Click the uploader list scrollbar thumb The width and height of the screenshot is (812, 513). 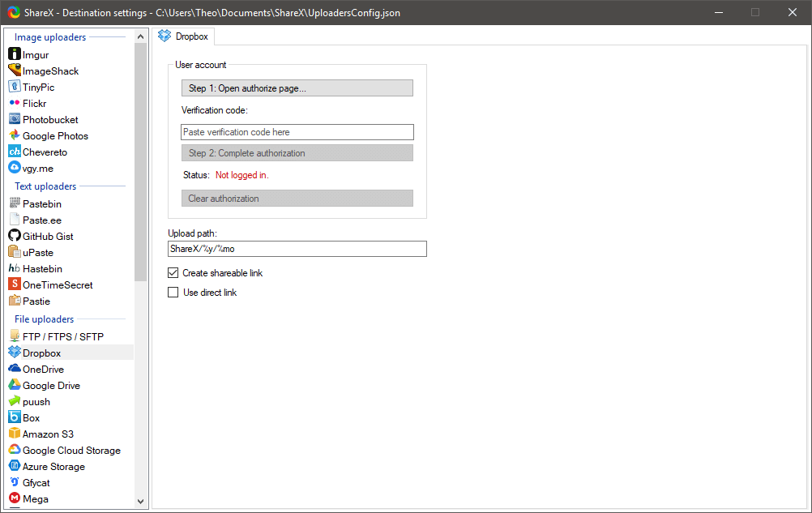click(x=140, y=162)
